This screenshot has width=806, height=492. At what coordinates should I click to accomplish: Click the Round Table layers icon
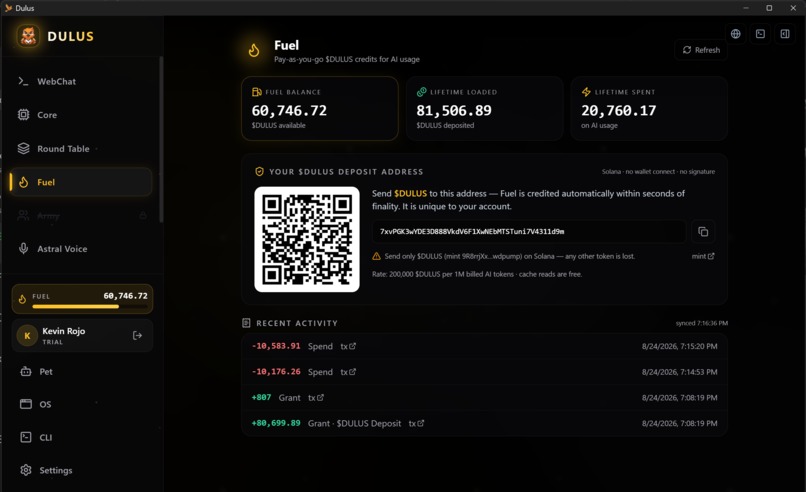pos(24,149)
